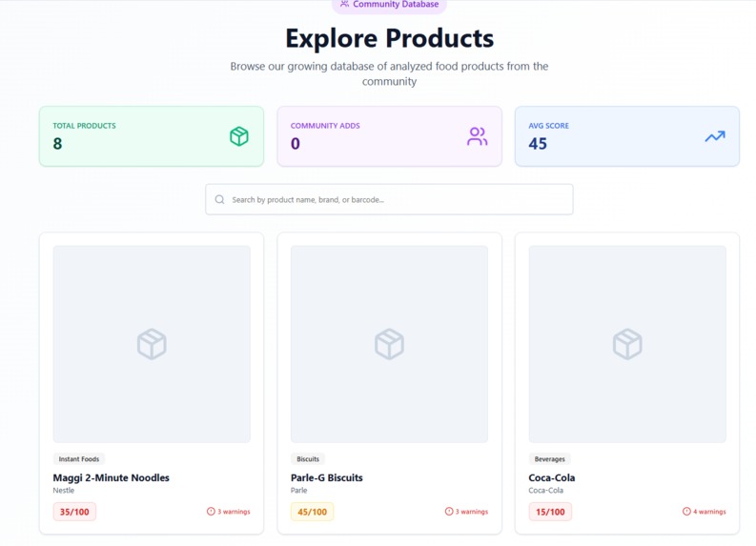Select the Biscuits category tag
This screenshot has height=546, width=756.
point(308,458)
